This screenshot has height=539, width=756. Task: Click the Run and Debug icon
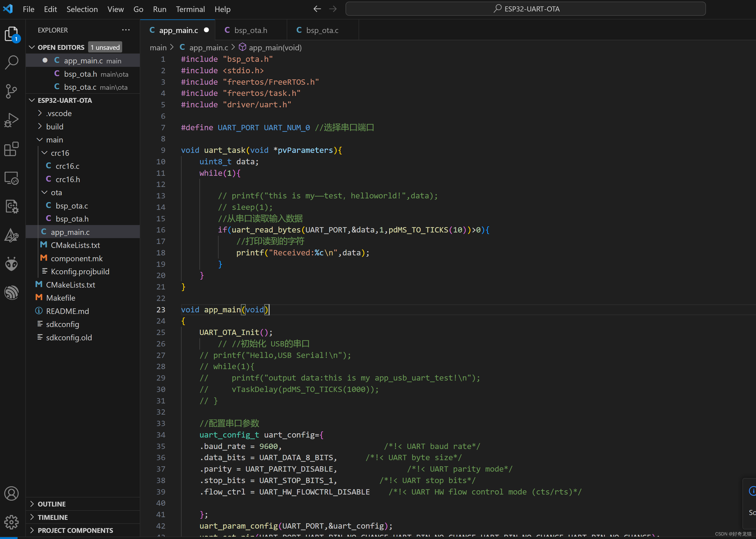[13, 120]
